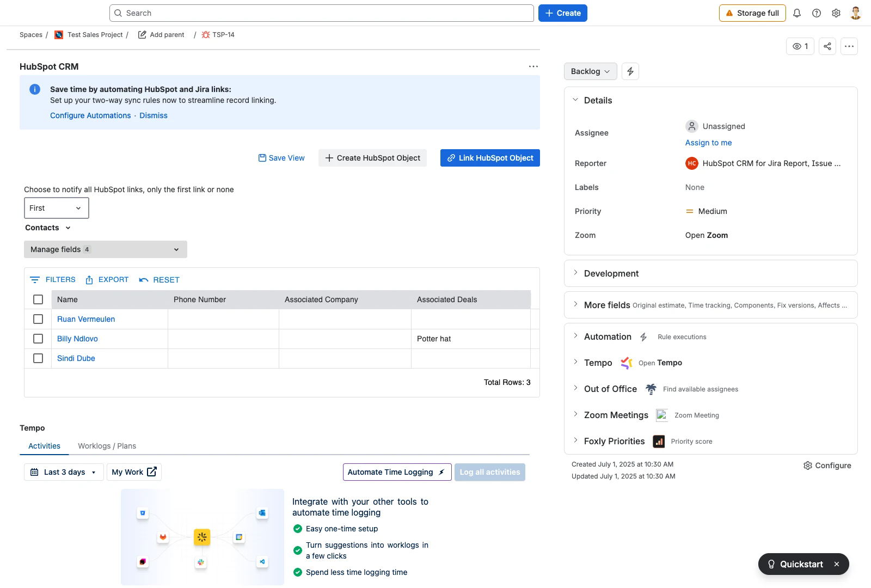
Task: Open the Backlog status dropdown
Action: click(591, 71)
